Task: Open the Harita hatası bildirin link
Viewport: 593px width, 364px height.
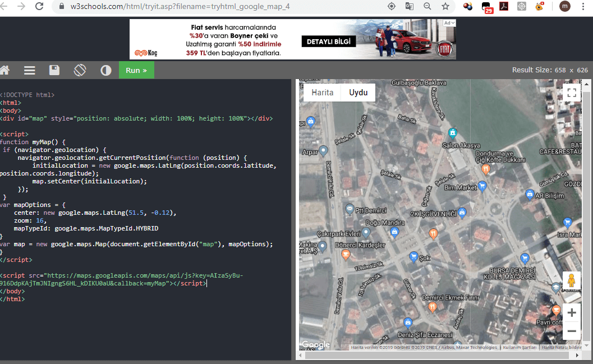Action: (x=562, y=347)
